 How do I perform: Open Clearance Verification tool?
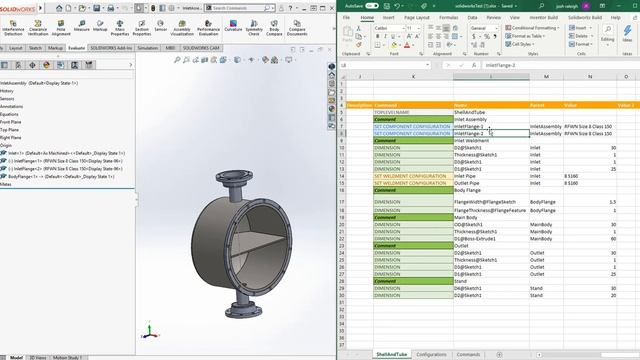(x=38, y=27)
